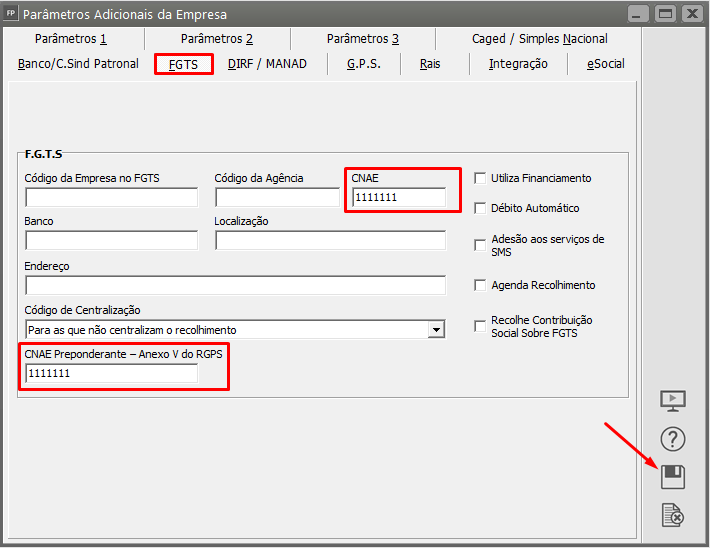Check Adesão aos serviços de SMS

pos(480,245)
